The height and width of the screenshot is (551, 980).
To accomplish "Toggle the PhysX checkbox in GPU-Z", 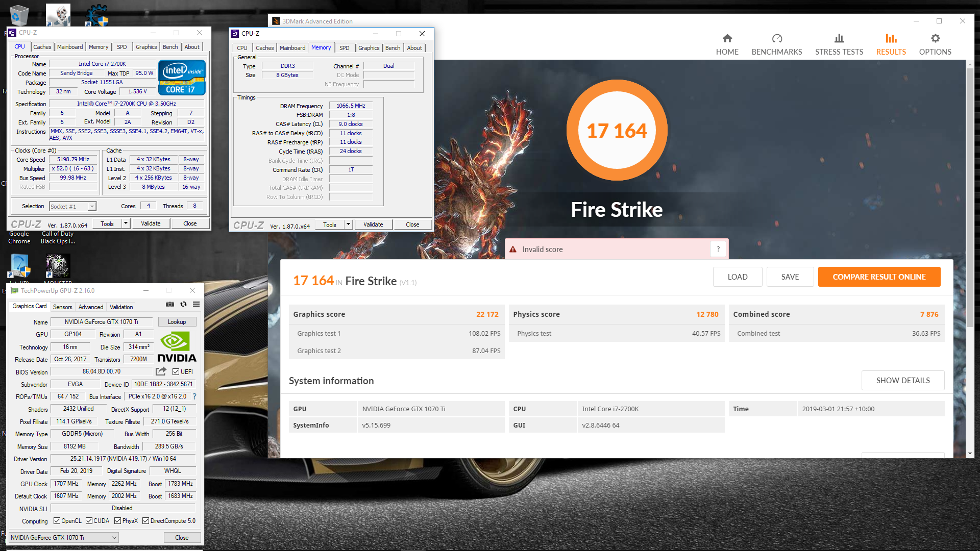I will (117, 521).
